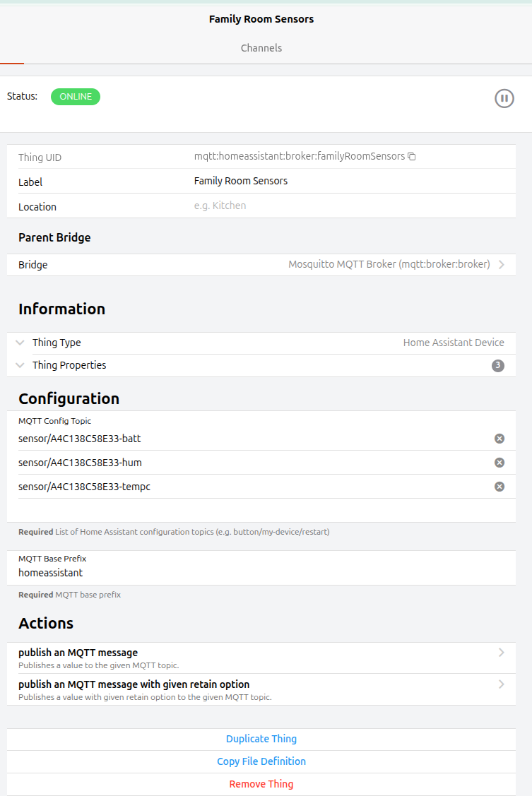Open publish with given retain option action
The image size is (532, 796).
coord(261,689)
